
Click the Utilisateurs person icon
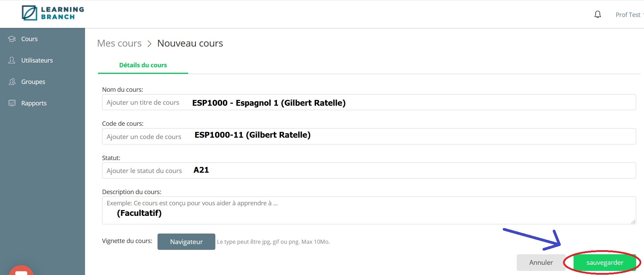point(12,60)
